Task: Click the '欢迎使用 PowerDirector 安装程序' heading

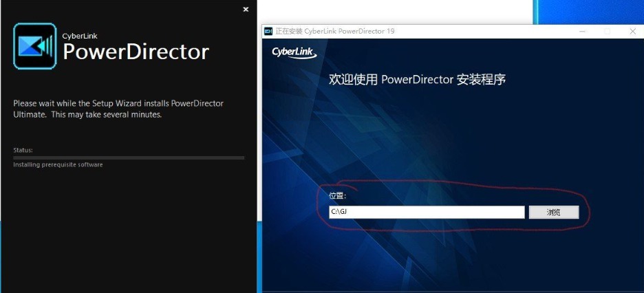Action: [x=417, y=79]
